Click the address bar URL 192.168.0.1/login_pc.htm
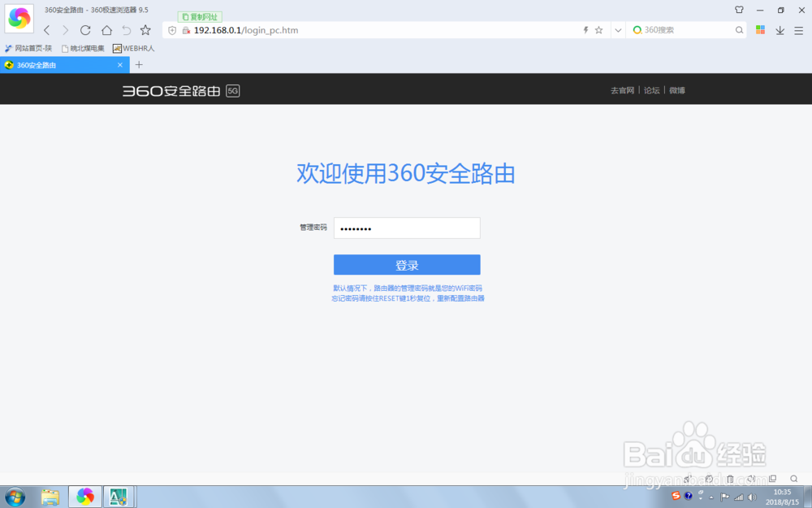The height and width of the screenshot is (508, 812). tap(246, 30)
